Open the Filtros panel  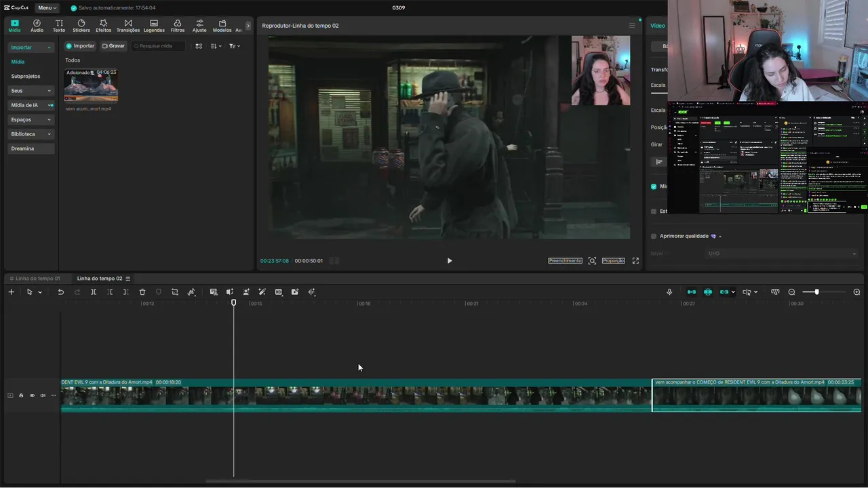[x=178, y=26]
